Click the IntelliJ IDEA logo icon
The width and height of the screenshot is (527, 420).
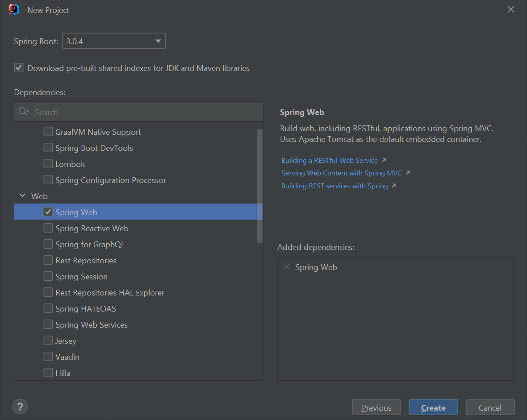[13, 10]
